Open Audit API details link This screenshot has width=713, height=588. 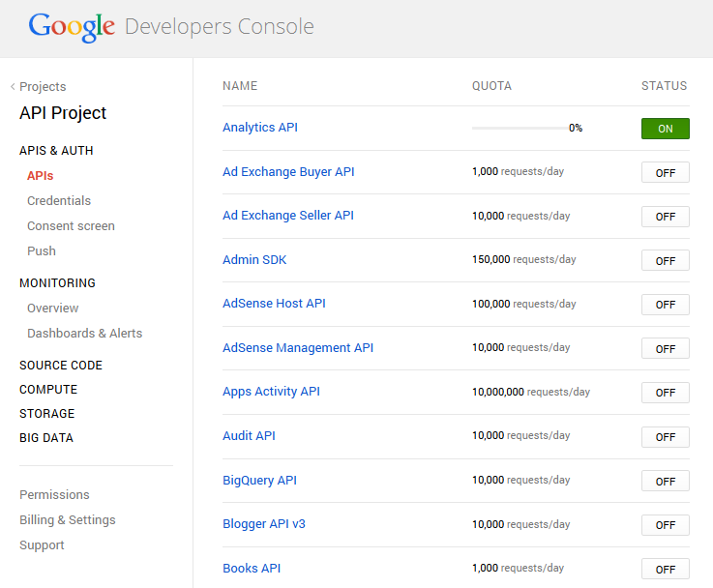point(249,435)
